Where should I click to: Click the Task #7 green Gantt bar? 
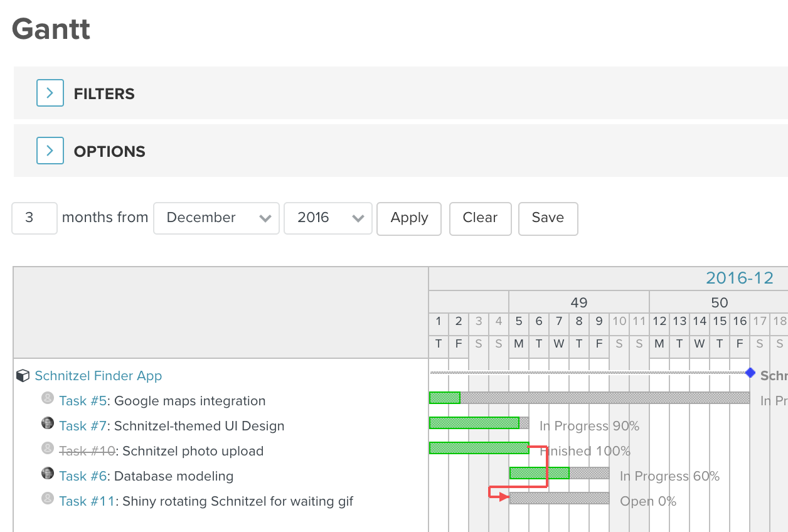(x=474, y=423)
